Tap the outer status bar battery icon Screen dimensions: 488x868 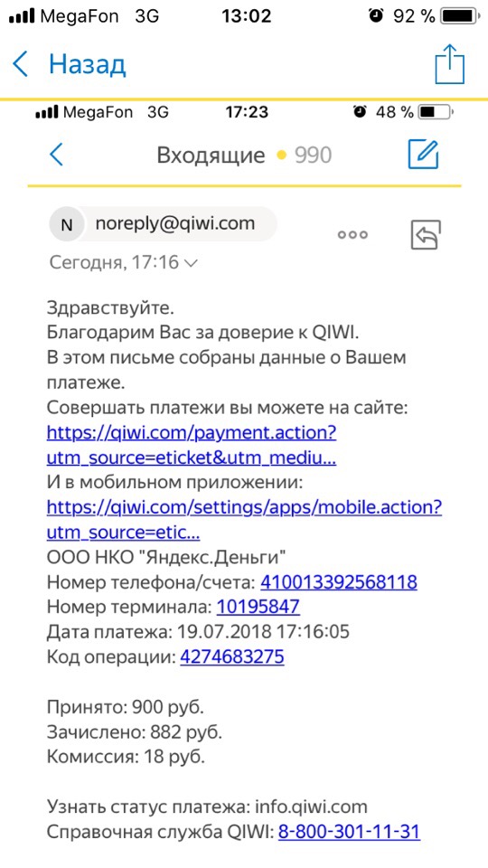[x=462, y=16]
